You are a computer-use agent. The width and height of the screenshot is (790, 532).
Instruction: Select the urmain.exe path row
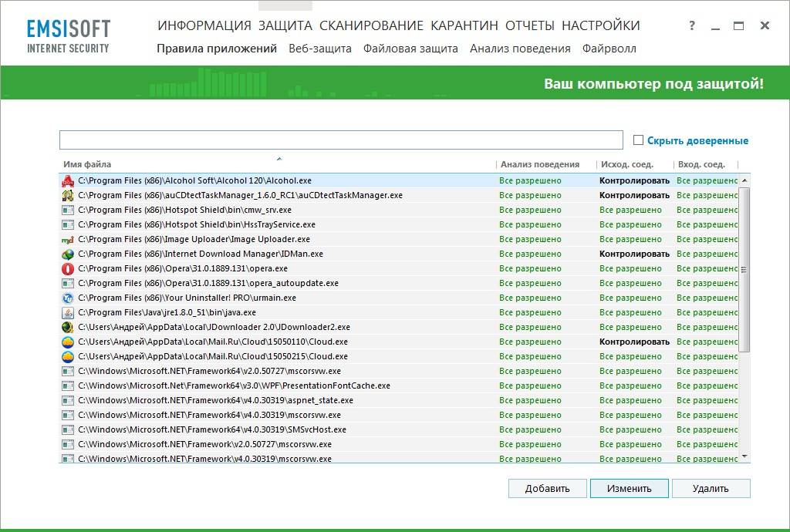(187, 298)
